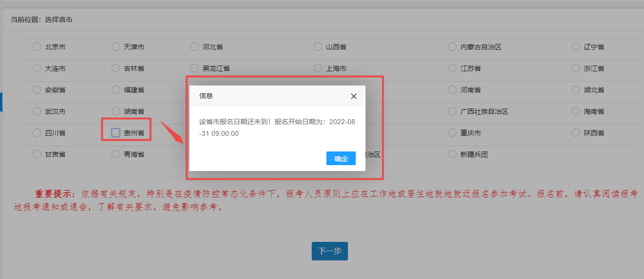
Task: Select the 浙江省 radio button
Action: click(x=575, y=68)
